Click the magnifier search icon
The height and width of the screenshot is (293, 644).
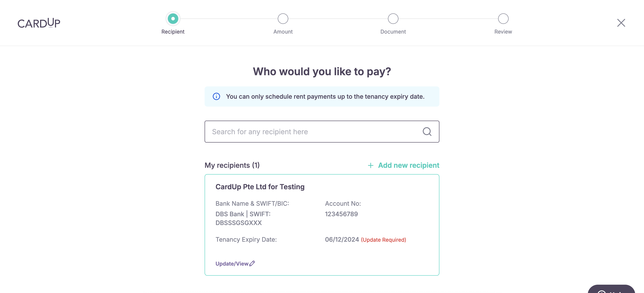(x=427, y=132)
